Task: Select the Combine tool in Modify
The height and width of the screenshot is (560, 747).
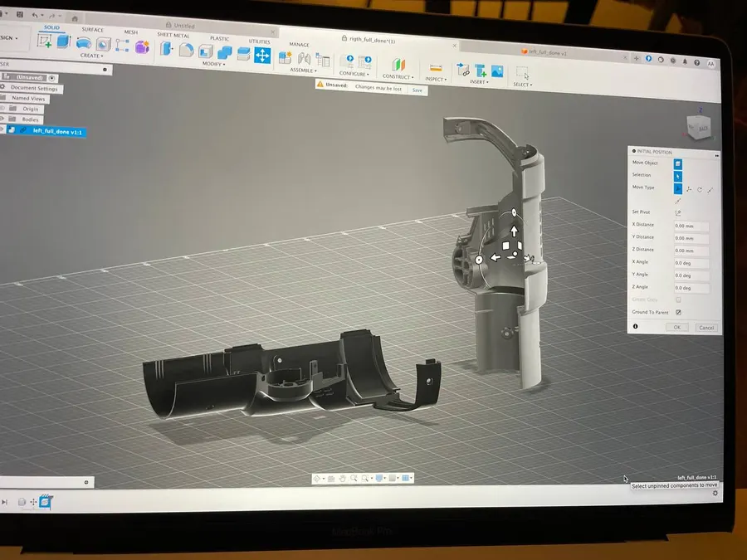Action: (x=224, y=52)
